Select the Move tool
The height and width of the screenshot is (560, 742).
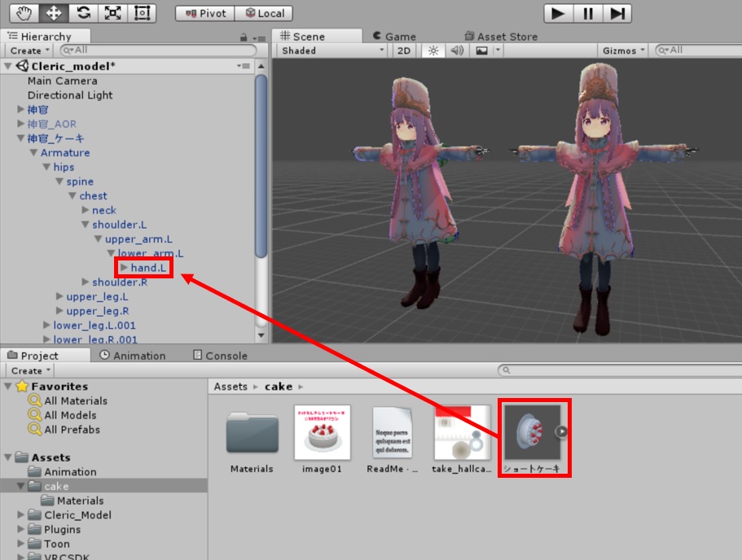[x=54, y=13]
